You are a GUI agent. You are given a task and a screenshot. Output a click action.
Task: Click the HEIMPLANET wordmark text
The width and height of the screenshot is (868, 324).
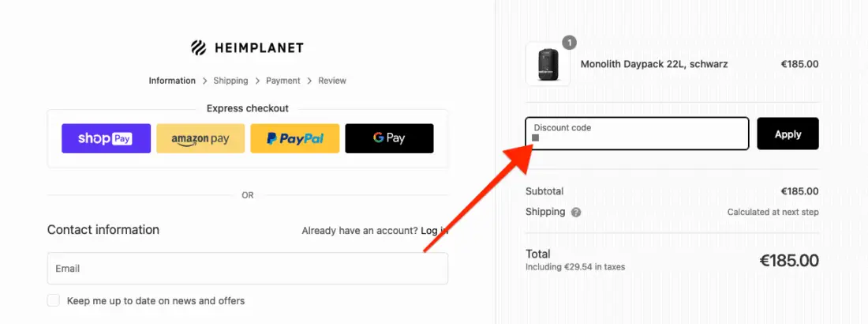[x=259, y=48]
